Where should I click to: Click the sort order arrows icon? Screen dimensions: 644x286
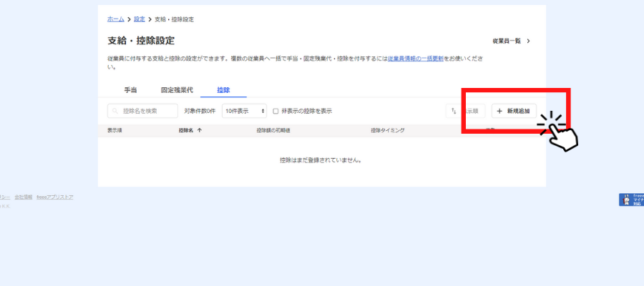point(453,112)
